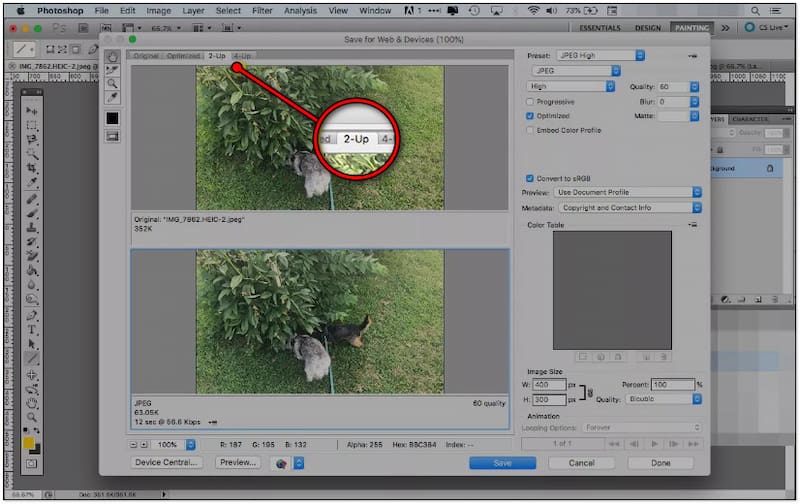Click the browser preview icon
800x504 pixels.
(x=281, y=463)
